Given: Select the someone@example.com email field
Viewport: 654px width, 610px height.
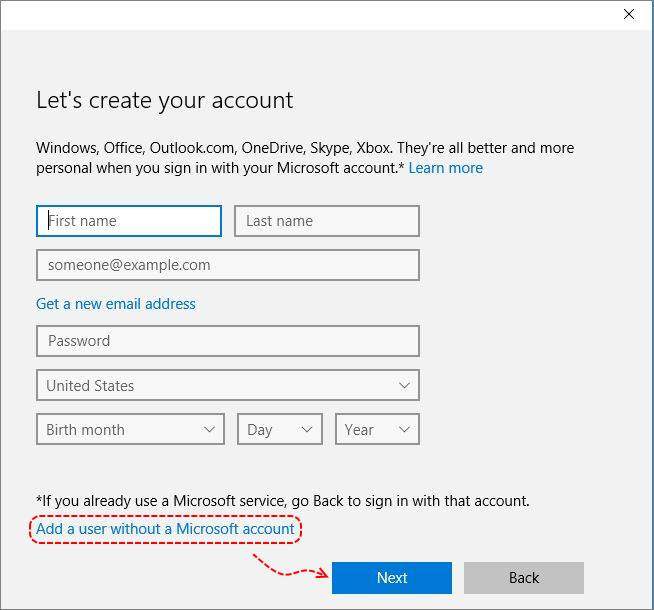Looking at the screenshot, I should point(227,265).
